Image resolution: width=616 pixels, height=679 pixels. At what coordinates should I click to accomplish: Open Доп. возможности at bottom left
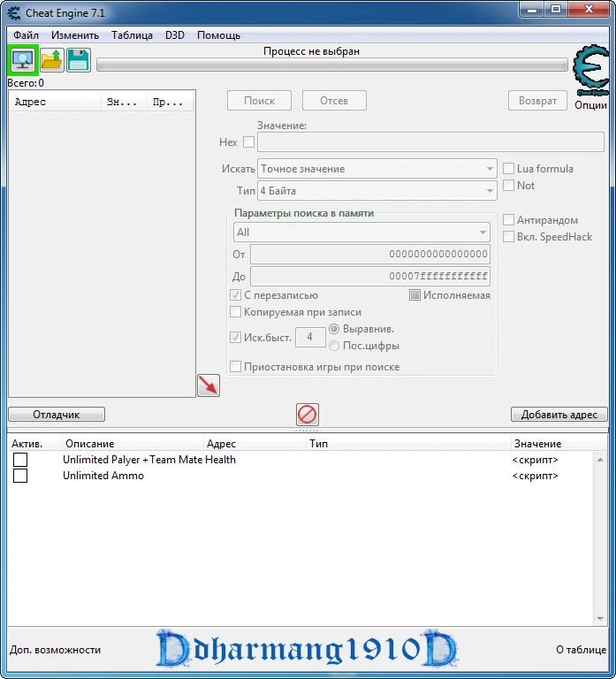point(55,650)
